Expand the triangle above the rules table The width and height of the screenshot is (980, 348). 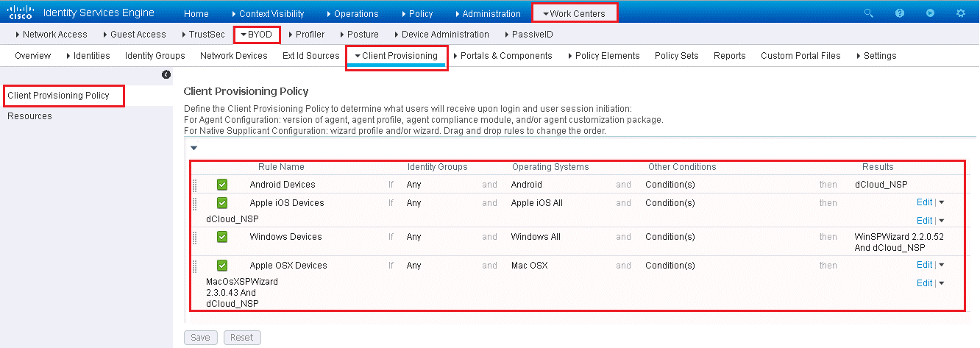pyautogui.click(x=193, y=148)
